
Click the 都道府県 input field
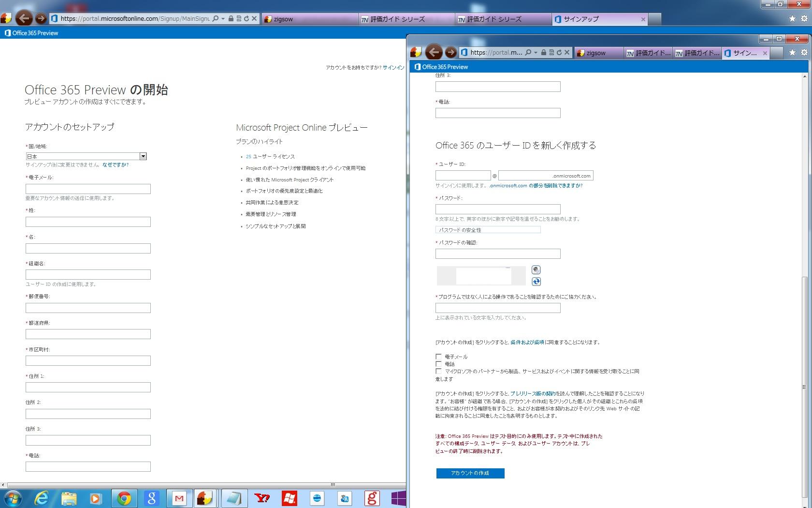tap(88, 334)
